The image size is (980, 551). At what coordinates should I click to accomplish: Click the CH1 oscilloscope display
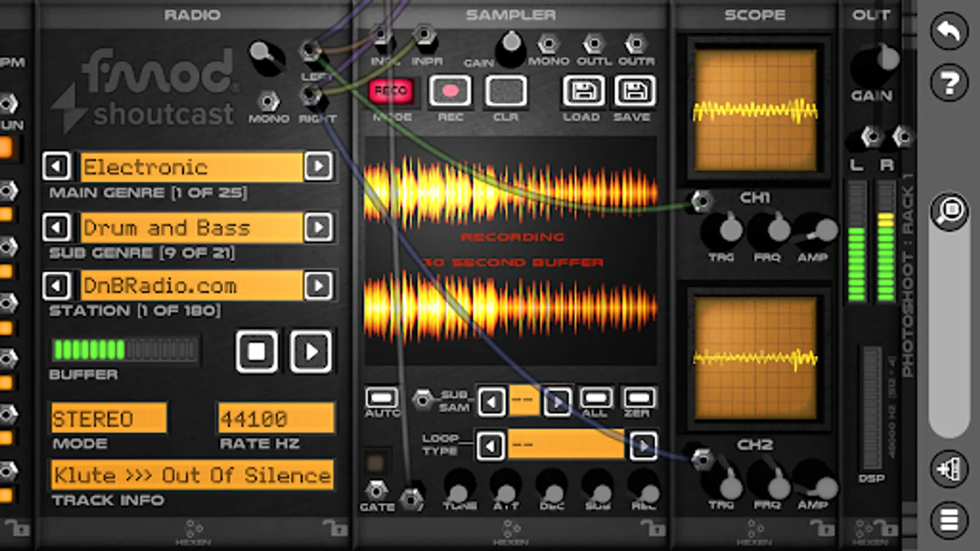[755, 111]
